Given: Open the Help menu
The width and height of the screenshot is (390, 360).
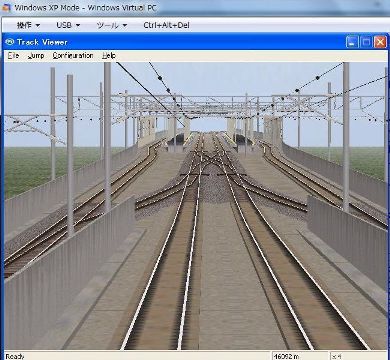Looking at the screenshot, I should 109,56.
